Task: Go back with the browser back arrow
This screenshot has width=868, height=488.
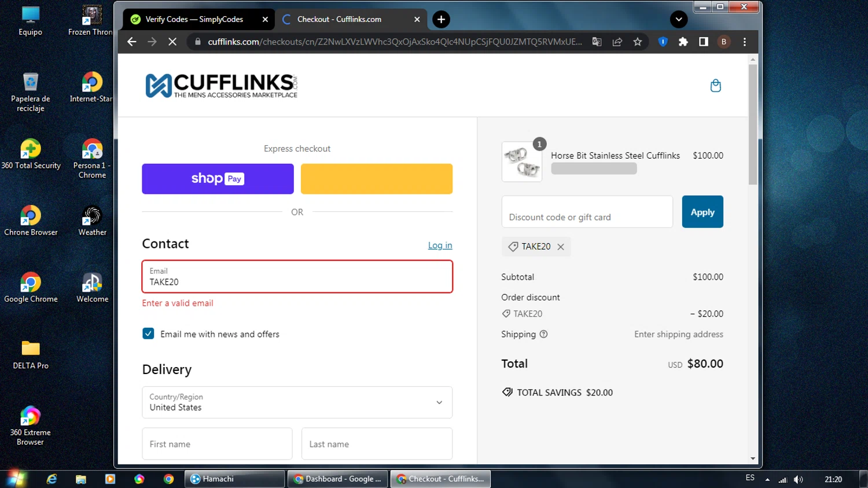Action: point(131,42)
